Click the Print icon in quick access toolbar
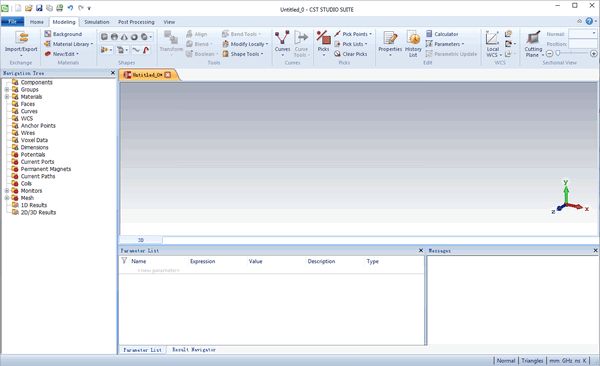 pyautogui.click(x=60, y=8)
